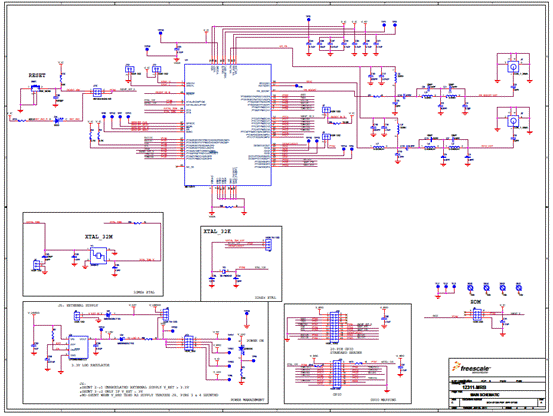The width and height of the screenshot is (553, 416).
Task: Select the 24-pin GPIO header connector symbol
Action: click(x=333, y=326)
